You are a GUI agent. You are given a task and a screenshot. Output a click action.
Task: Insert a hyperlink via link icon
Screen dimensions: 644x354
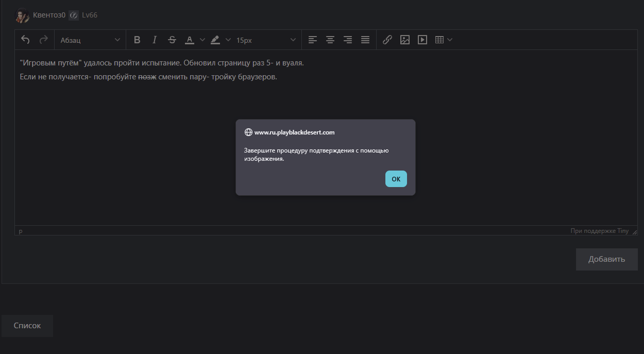point(387,40)
